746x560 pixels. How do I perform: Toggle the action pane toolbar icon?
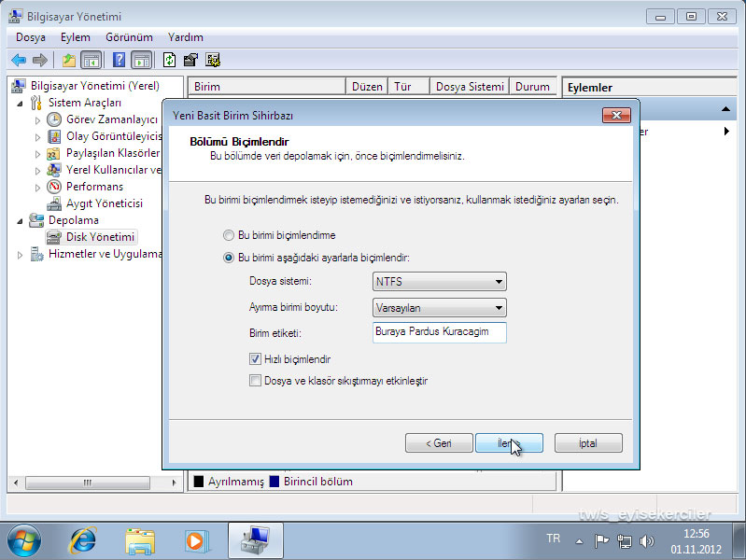pos(141,60)
